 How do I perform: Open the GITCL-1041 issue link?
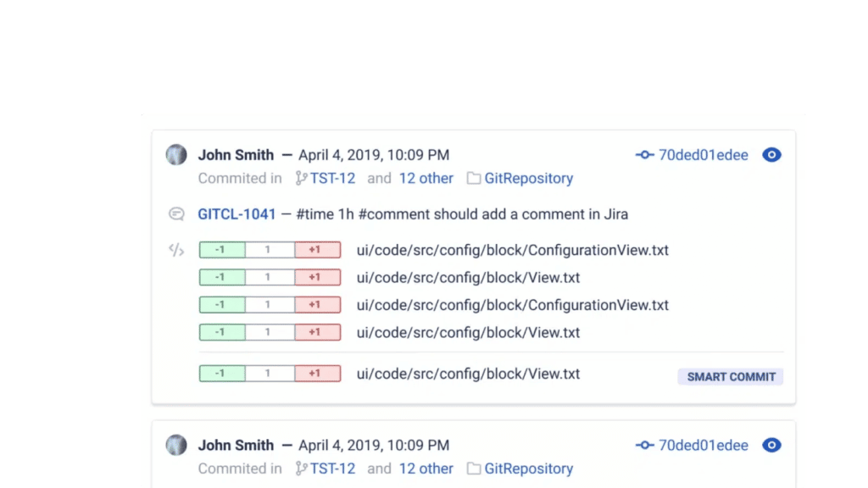point(236,213)
